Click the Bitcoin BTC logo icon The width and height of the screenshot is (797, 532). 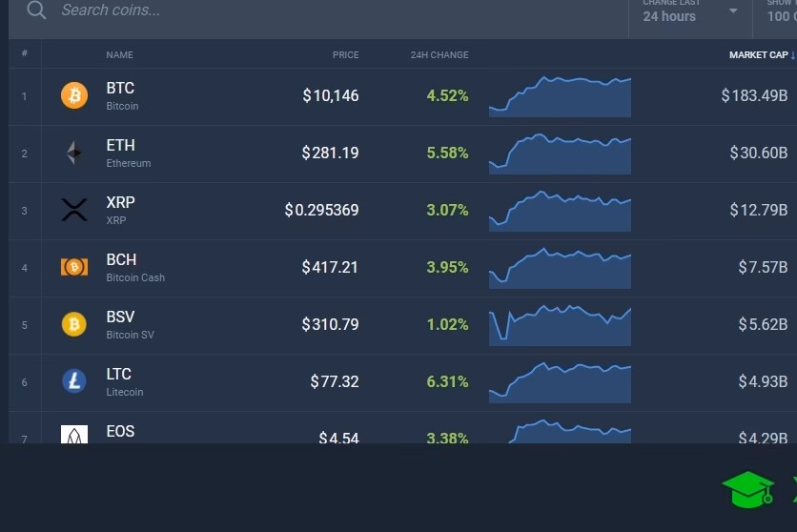tap(74, 95)
